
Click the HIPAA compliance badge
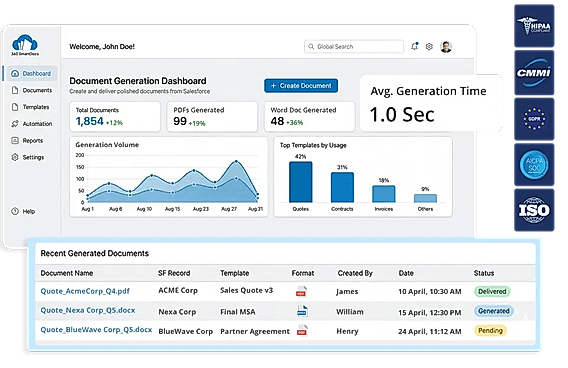534,26
